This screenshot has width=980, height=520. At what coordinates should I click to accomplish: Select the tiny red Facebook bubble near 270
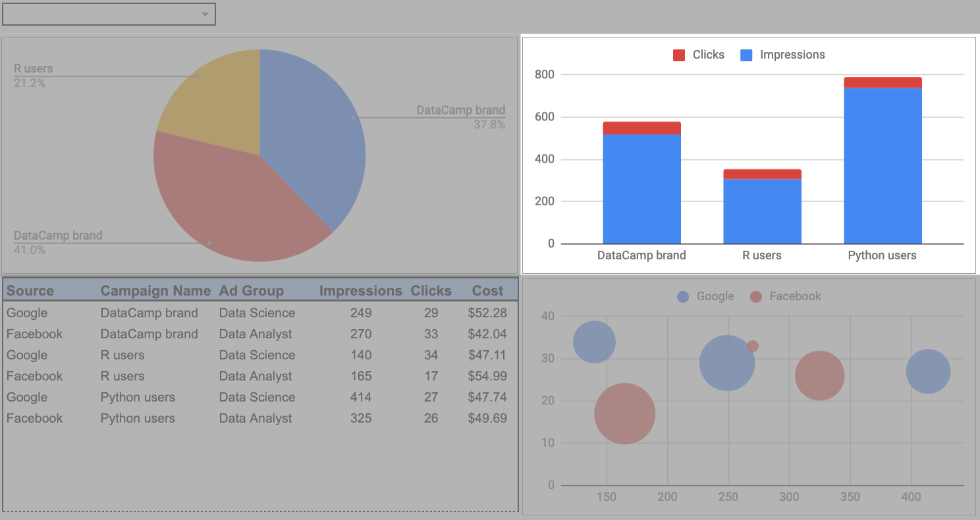coord(753,346)
